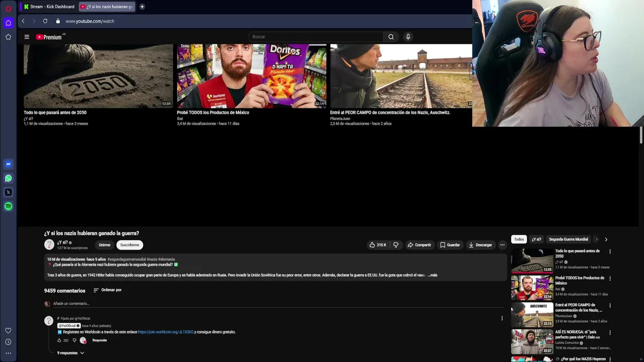Open the Doritos 'Probé TODOS' large thumbnail
Viewport: 644px width, 362px height.
click(252, 76)
